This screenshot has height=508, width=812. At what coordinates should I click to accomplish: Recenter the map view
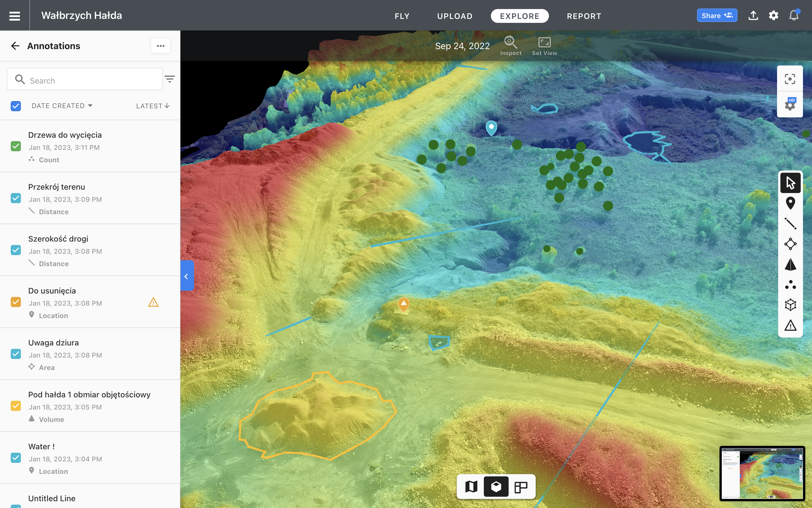[x=790, y=79]
